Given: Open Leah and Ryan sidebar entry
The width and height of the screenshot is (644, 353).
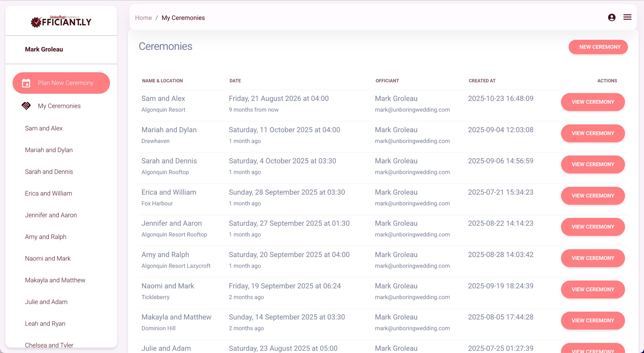Looking at the screenshot, I should [45, 324].
